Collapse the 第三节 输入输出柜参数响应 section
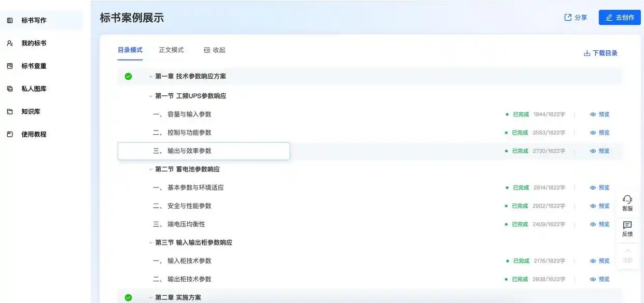The width and height of the screenshot is (644, 303). (x=151, y=242)
